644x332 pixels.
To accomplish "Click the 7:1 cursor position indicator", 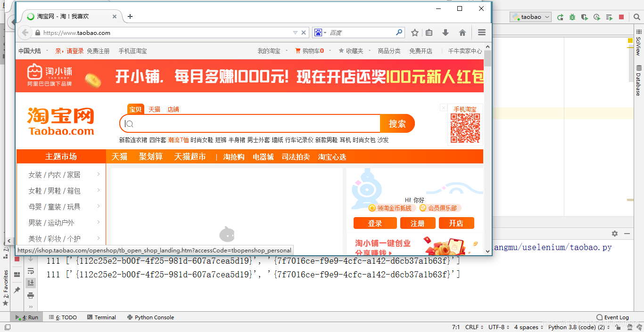I will coord(455,327).
